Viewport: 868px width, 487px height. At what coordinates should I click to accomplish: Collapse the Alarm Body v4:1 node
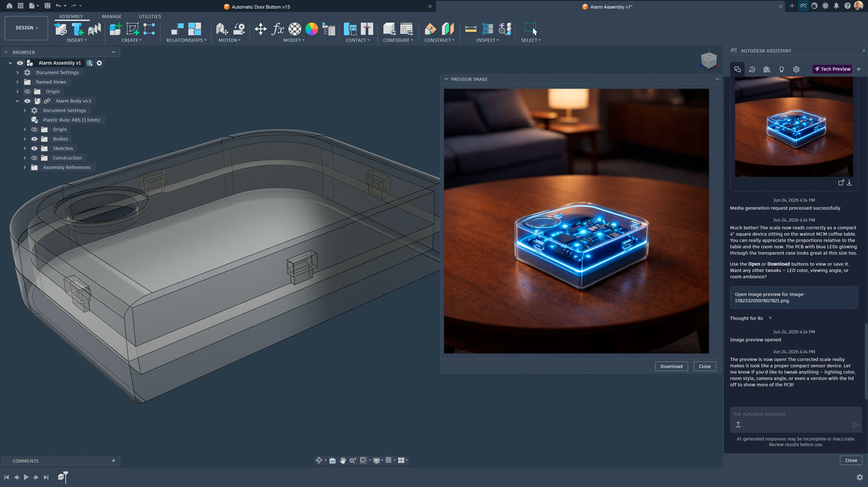pos(17,101)
